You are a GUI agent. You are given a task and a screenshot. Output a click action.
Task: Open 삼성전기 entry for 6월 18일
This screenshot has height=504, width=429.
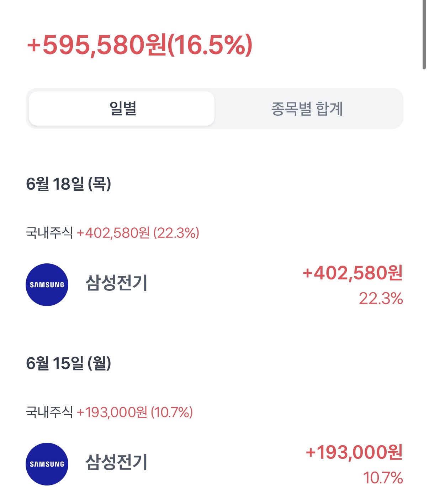click(116, 283)
